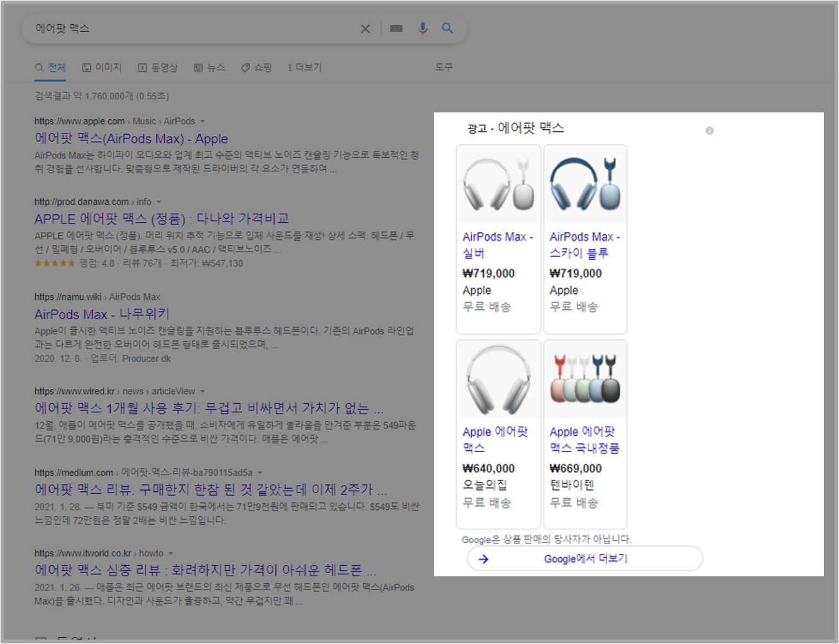Image resolution: width=839 pixels, height=644 pixels.
Task: Click the info icon on the ad panel
Action: 709,130
